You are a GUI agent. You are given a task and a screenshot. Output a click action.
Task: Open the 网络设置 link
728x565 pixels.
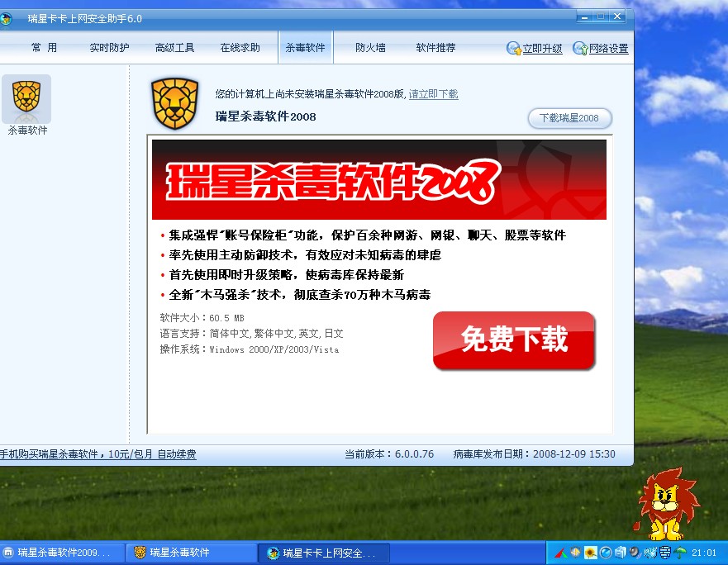click(609, 49)
